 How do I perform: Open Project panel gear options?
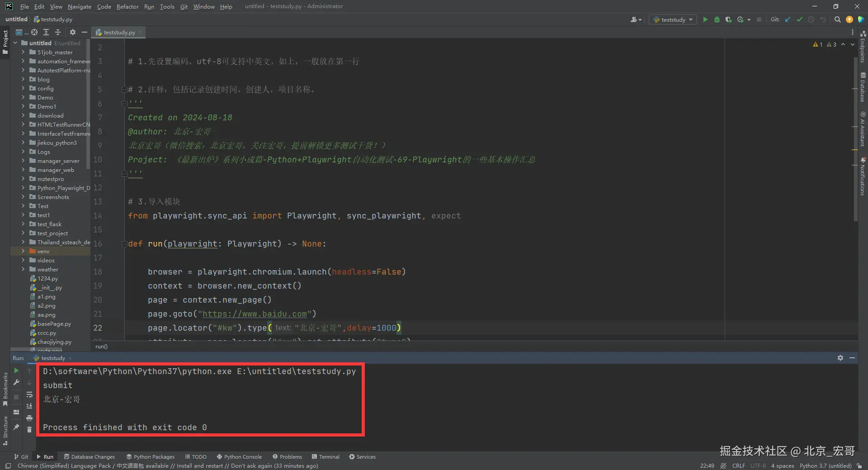(72, 32)
